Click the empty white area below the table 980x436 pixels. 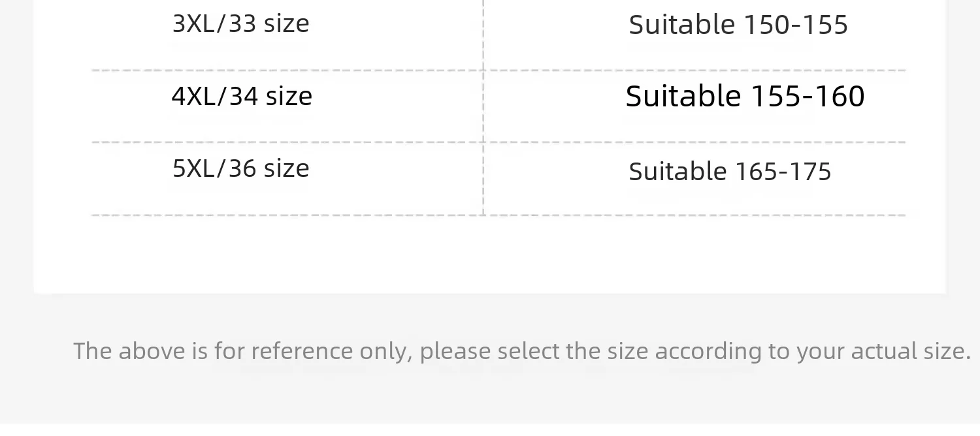[x=490, y=255]
